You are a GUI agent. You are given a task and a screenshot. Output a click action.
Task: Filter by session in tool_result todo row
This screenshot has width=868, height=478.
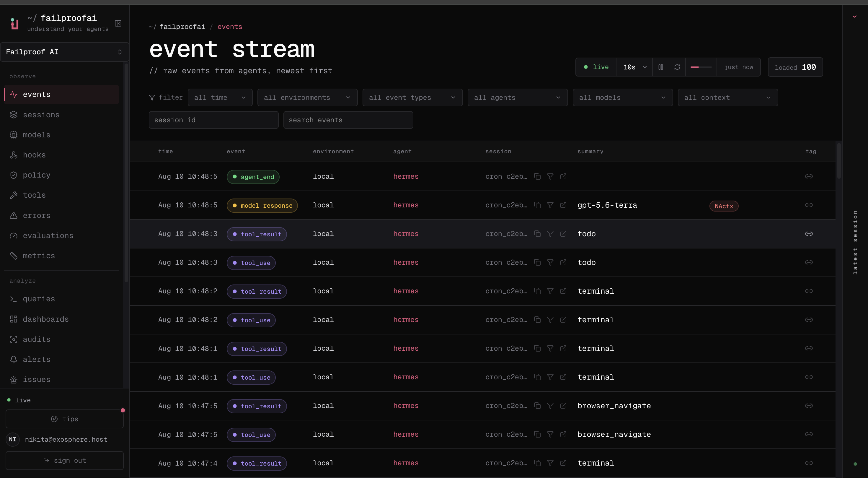click(x=550, y=234)
